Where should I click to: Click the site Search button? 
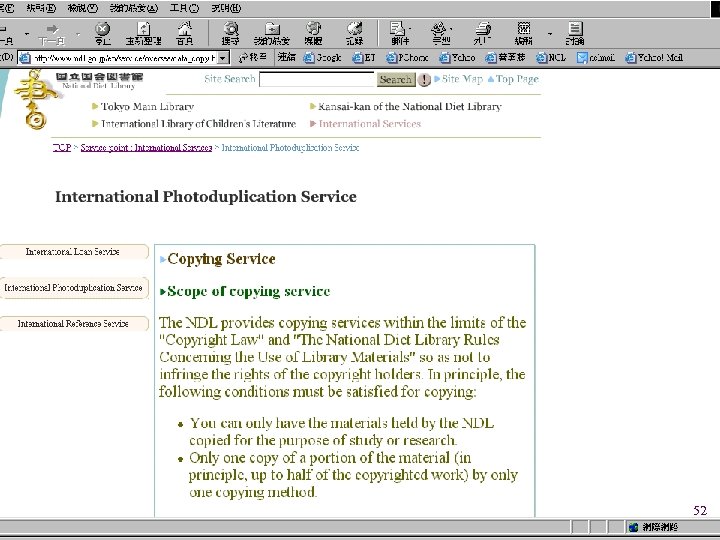(x=396, y=79)
